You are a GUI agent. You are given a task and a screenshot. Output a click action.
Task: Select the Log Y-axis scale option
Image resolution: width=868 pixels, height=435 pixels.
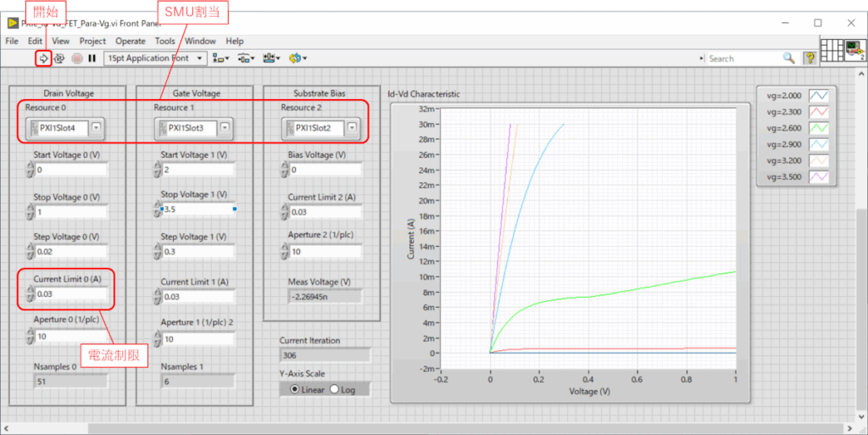click(x=333, y=389)
